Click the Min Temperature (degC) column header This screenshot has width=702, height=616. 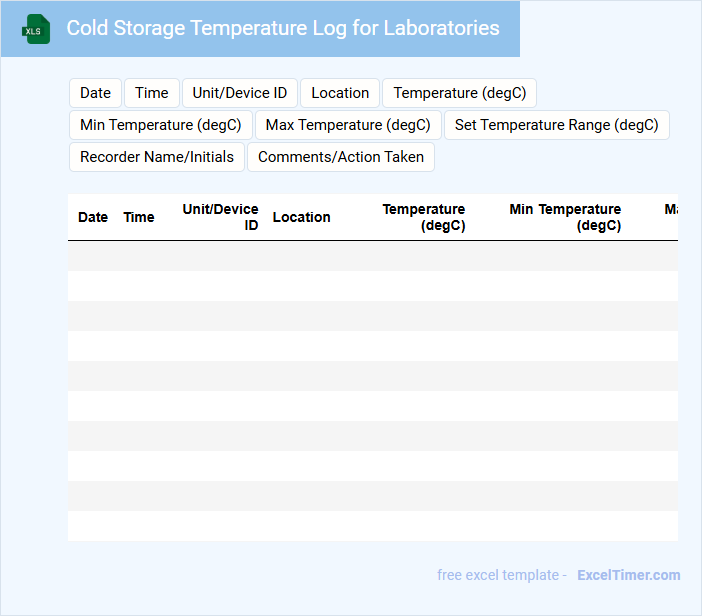566,217
